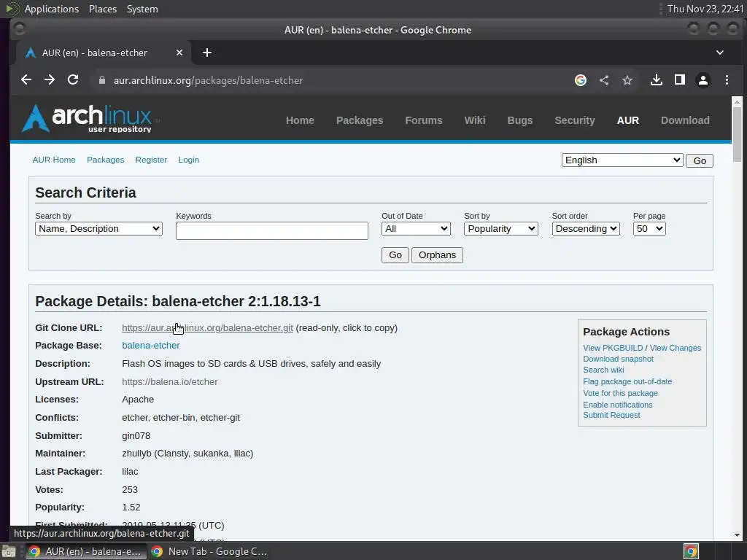Open the System menu
Screen dimensions: 747x560
pyautogui.click(x=142, y=9)
